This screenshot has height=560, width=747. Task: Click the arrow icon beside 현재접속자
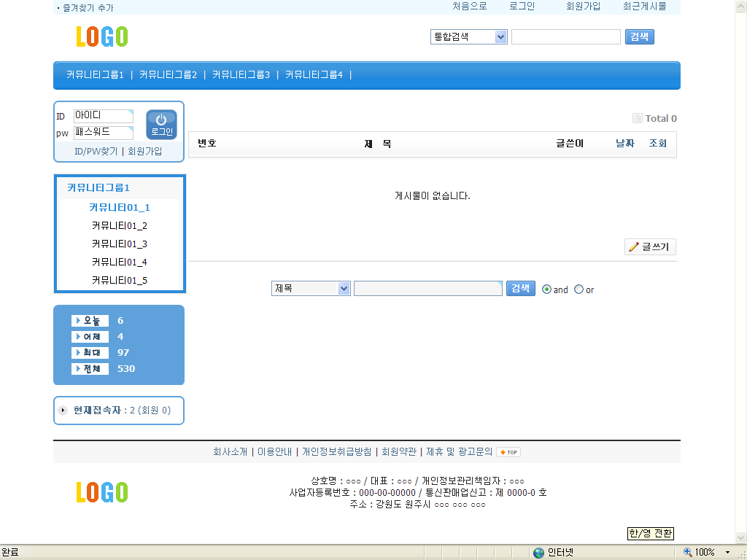pyautogui.click(x=63, y=411)
